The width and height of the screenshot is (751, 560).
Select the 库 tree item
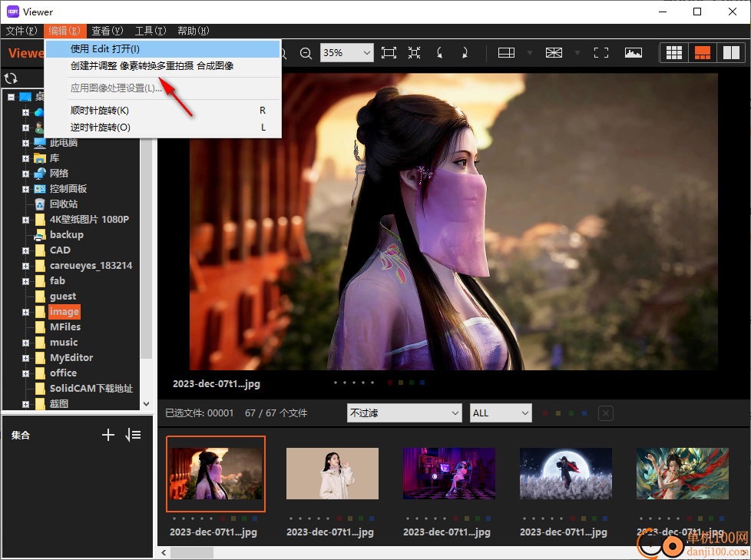(55, 158)
